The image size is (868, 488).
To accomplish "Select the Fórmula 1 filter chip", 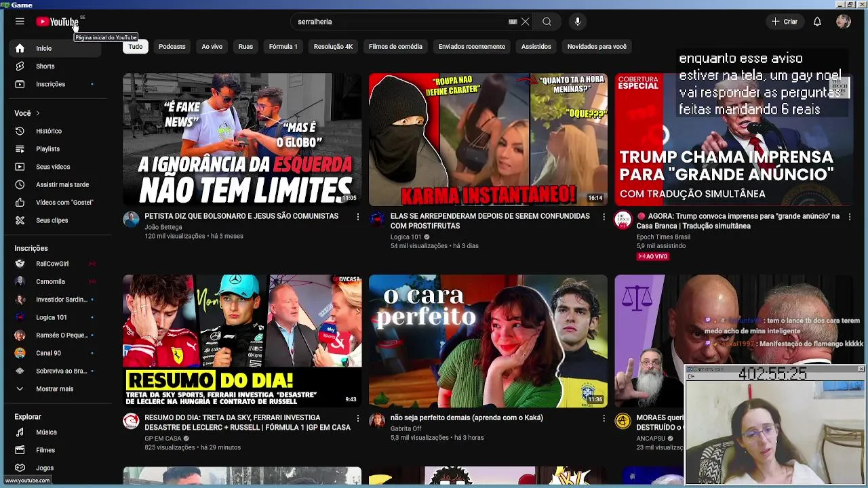I will click(x=283, y=47).
